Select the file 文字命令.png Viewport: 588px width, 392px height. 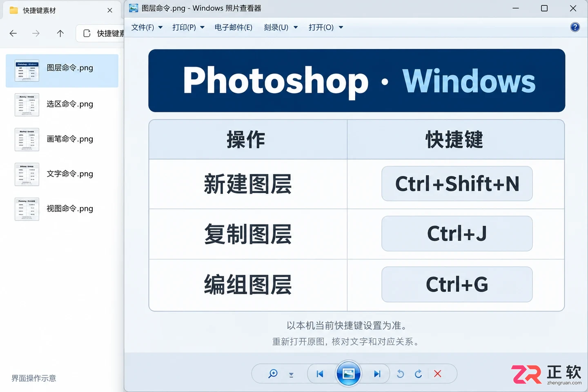(62, 174)
